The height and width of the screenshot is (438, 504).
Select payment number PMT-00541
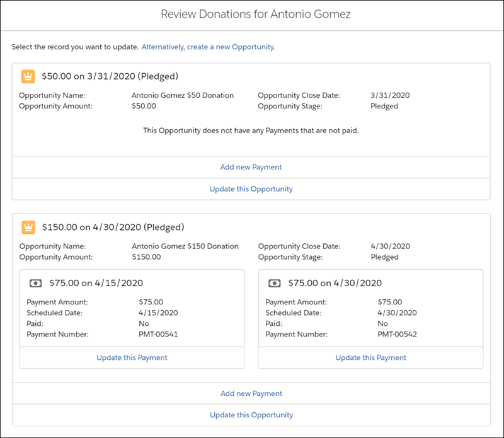158,334
